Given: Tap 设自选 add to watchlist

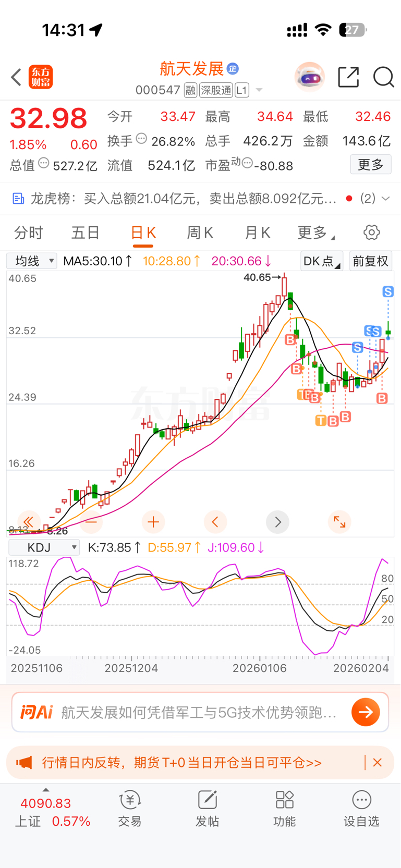Looking at the screenshot, I should tap(361, 809).
